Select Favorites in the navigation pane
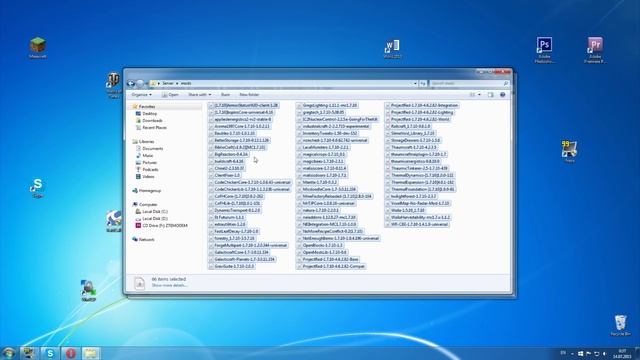640x360 pixels. [147, 107]
